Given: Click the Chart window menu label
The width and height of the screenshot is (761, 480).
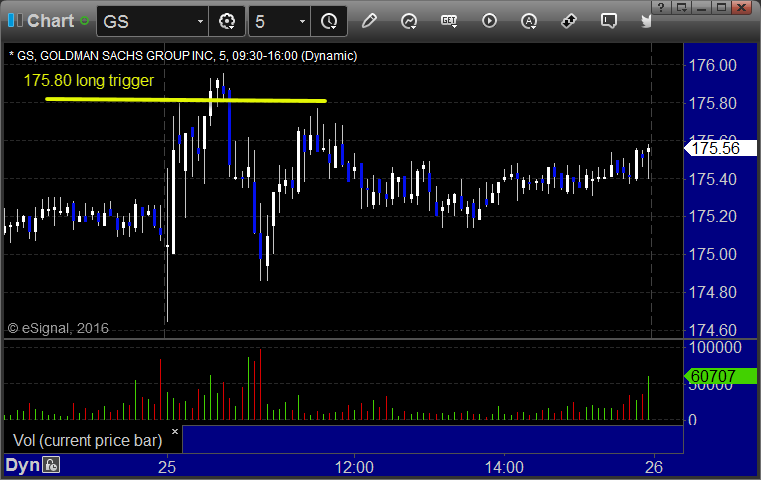Looking at the screenshot, I should (50, 21).
